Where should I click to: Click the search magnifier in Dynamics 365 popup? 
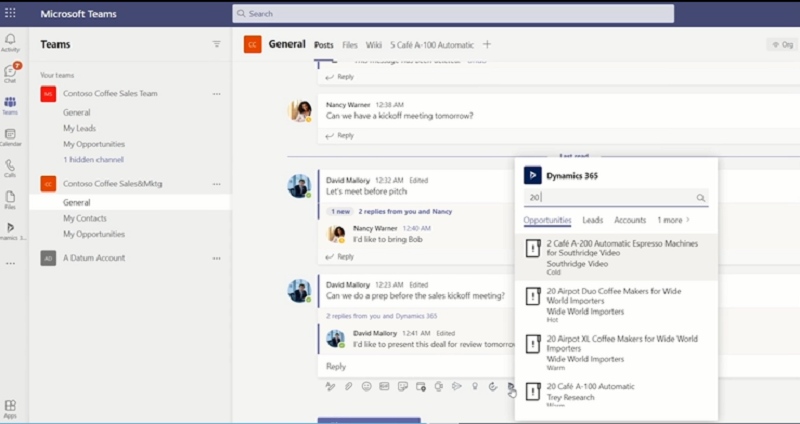coord(701,198)
